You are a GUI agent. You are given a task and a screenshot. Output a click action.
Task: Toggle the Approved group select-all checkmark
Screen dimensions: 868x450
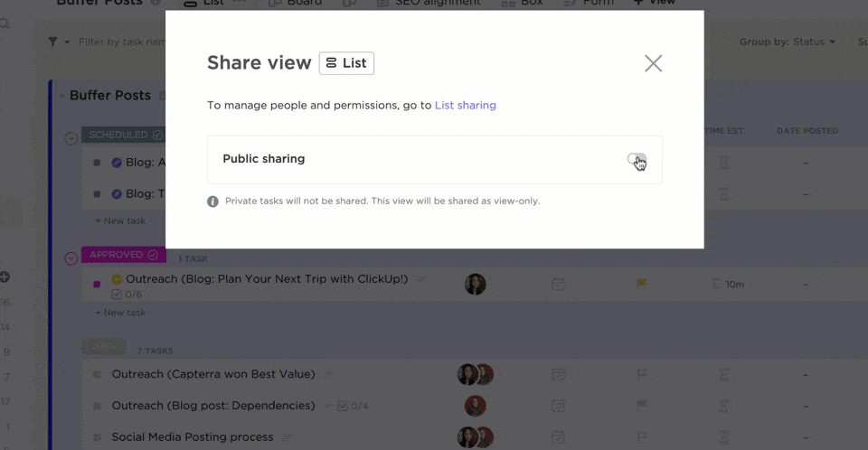[152, 255]
